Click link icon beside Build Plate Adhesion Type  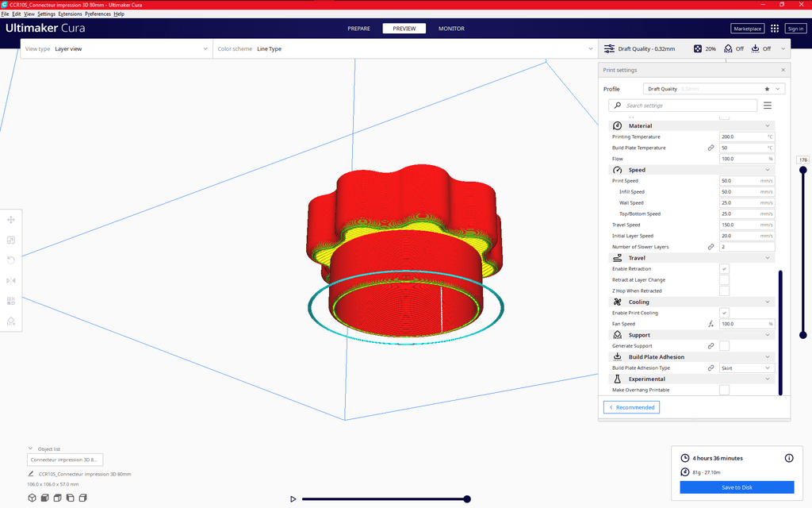(711, 368)
